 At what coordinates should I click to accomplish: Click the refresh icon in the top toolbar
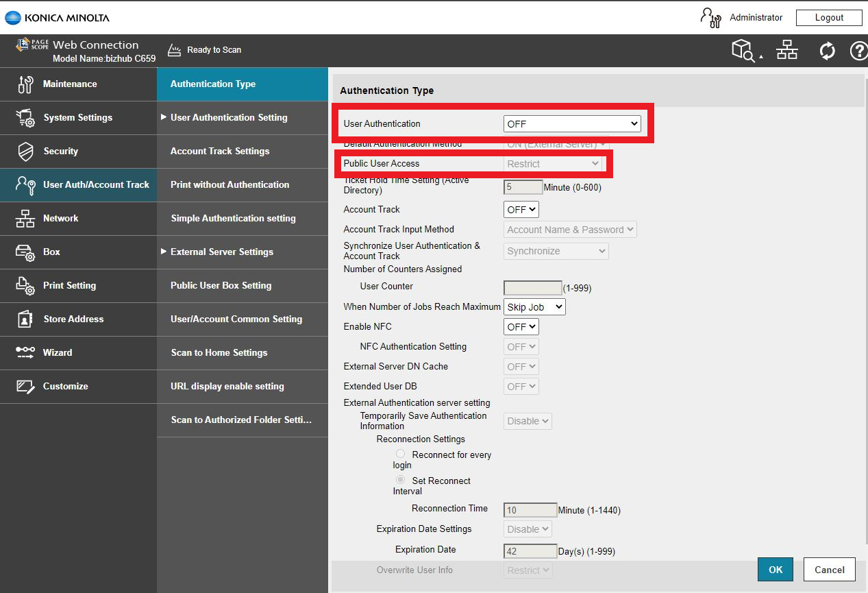pyautogui.click(x=827, y=50)
